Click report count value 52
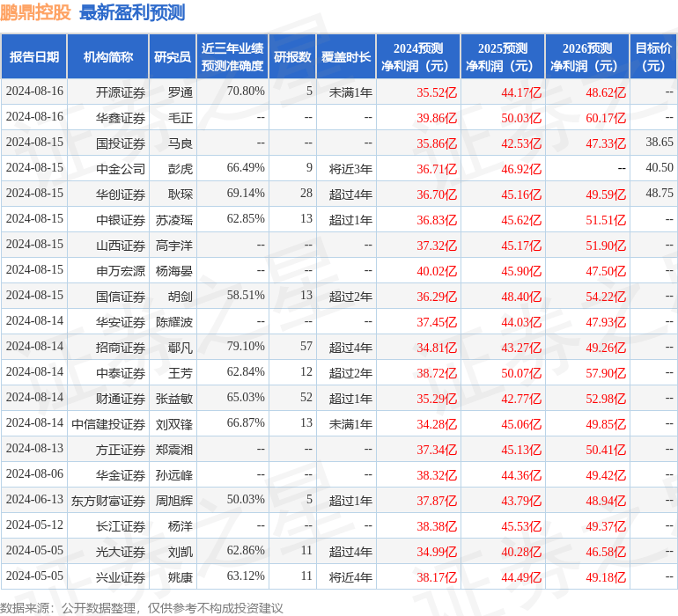The width and height of the screenshot is (678, 616). click(306, 397)
